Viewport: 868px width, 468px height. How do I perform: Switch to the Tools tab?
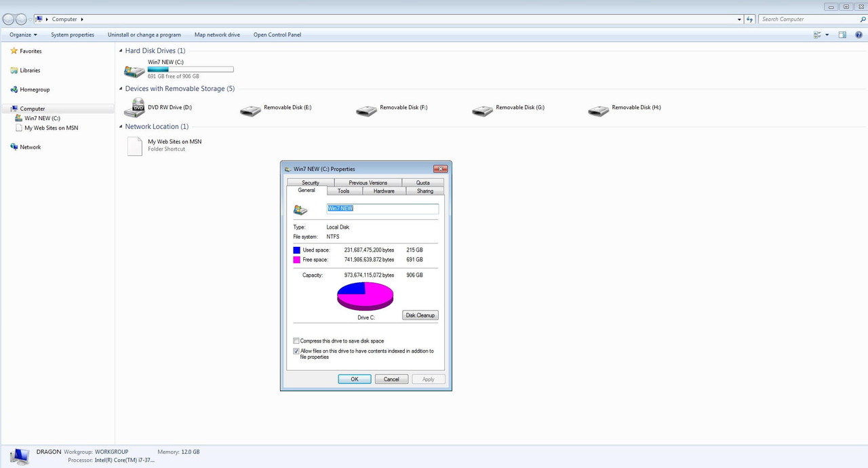coord(344,191)
